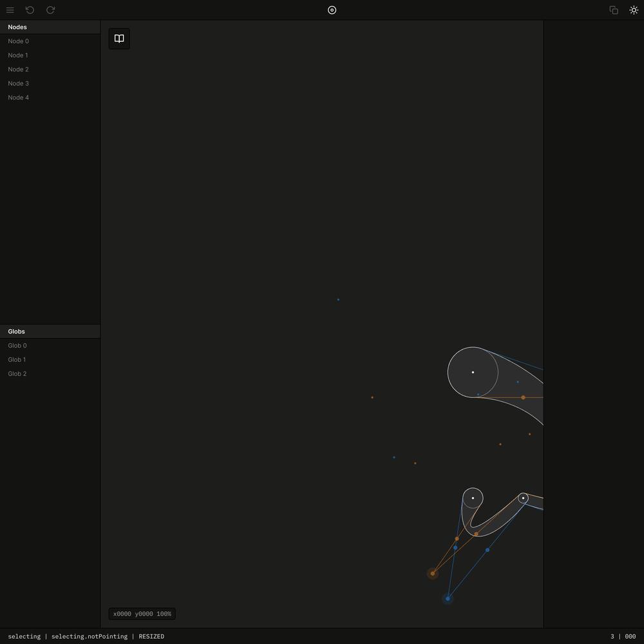Click the '3 | 000' status counter
The height and width of the screenshot is (644, 644).
tap(623, 636)
